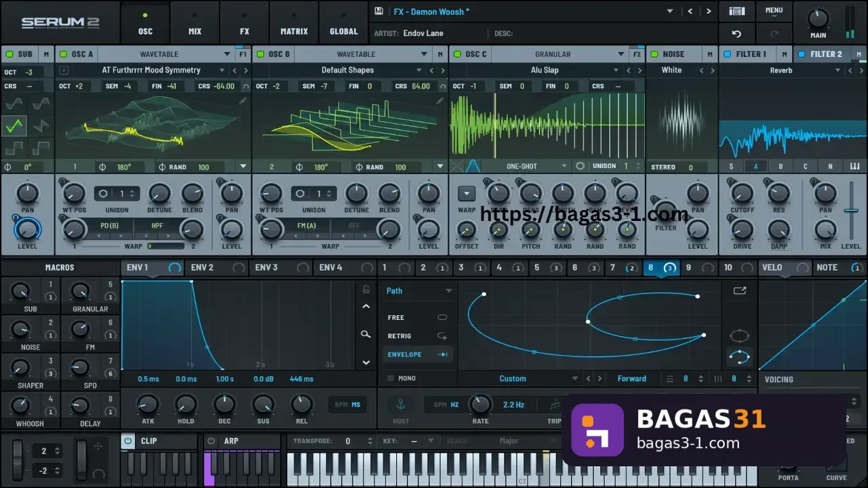Toggle FILTER 1 enable
Viewport: 868px width, 488px height.
tap(727, 54)
